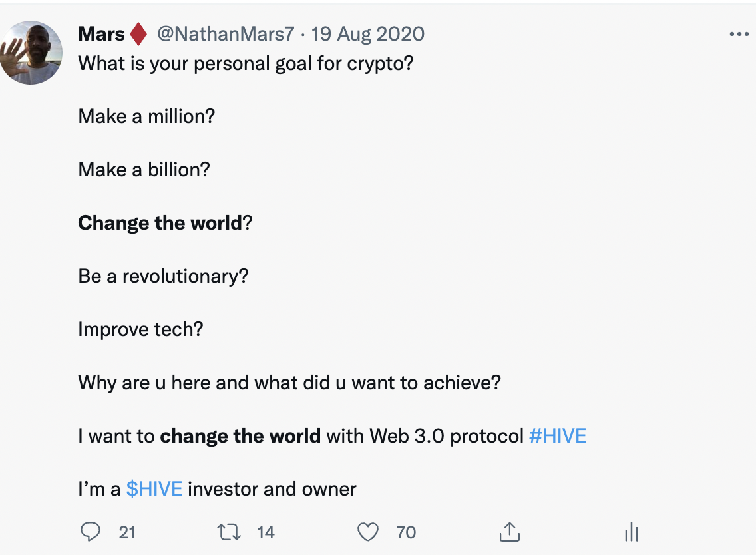The width and height of the screenshot is (756, 555).
Task: Open the $HIVE cashtag link
Action: pyautogui.click(x=154, y=489)
